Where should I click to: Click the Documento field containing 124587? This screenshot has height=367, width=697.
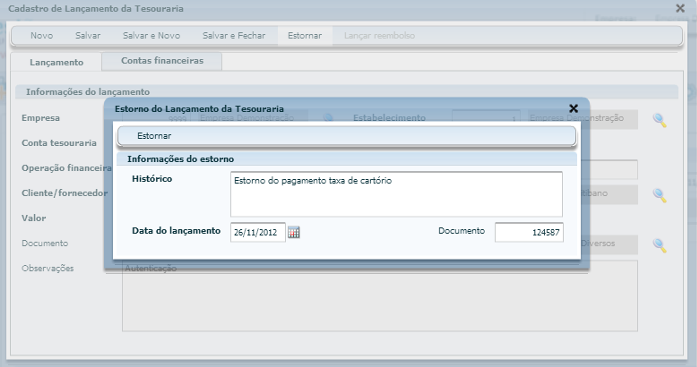pyautogui.click(x=529, y=232)
